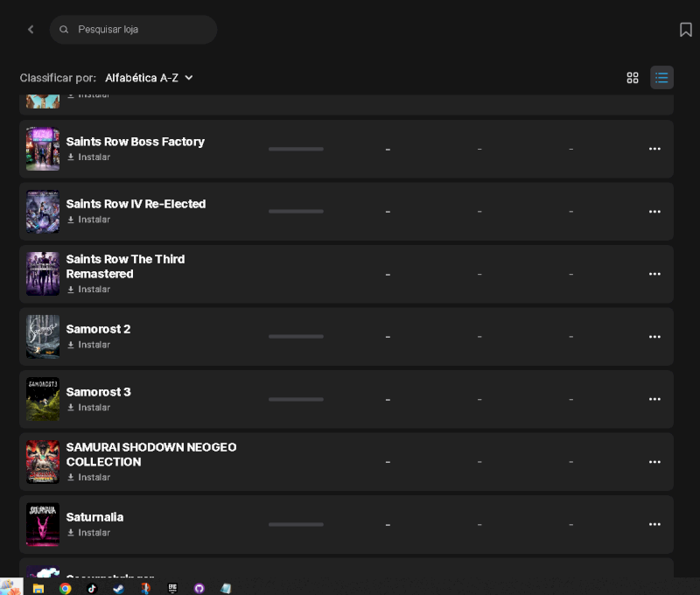
Task: Open the Alfabética A-Z sort dropdown
Action: tap(149, 78)
